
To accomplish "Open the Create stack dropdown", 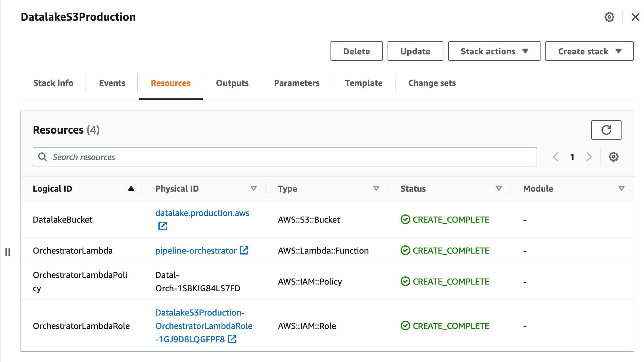I will [589, 51].
